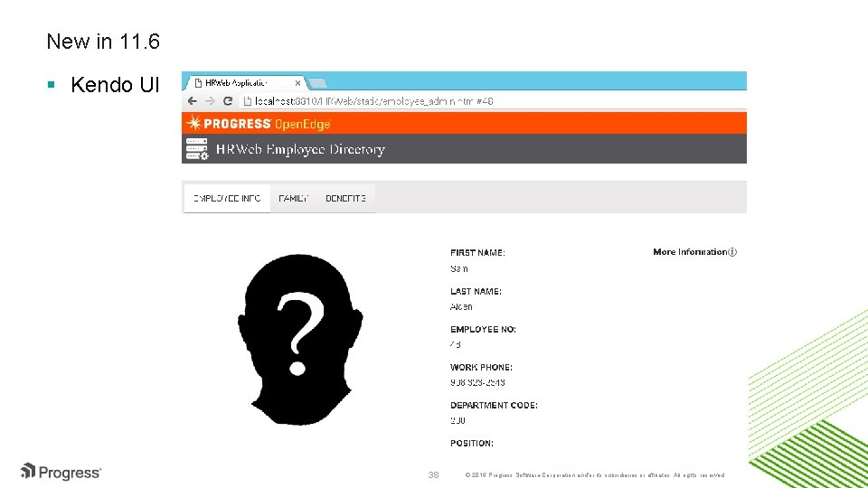Open a new browser tab
The width and height of the screenshot is (868, 488).
317,83
